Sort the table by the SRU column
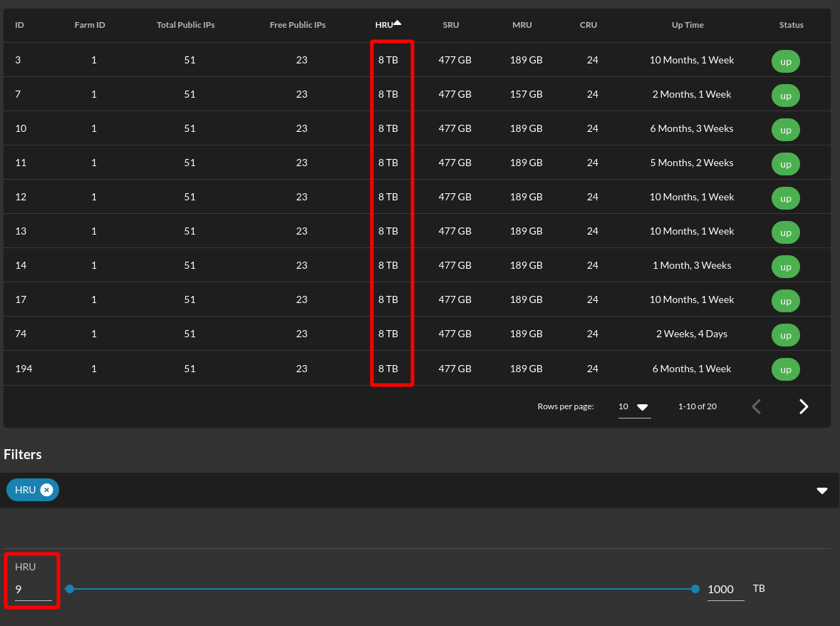 [451, 24]
